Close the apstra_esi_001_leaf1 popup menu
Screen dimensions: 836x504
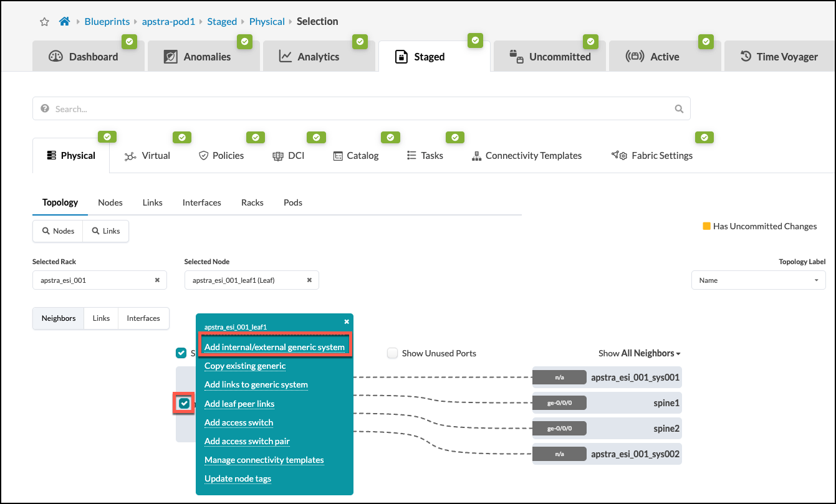coord(347,321)
